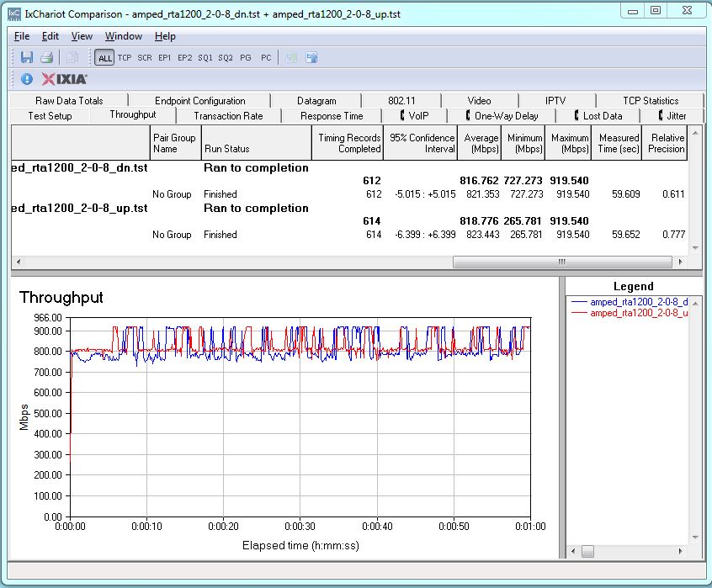Screen dimensions: 712x588
Task: Click table scrollbar left arrow
Action: click(x=19, y=262)
